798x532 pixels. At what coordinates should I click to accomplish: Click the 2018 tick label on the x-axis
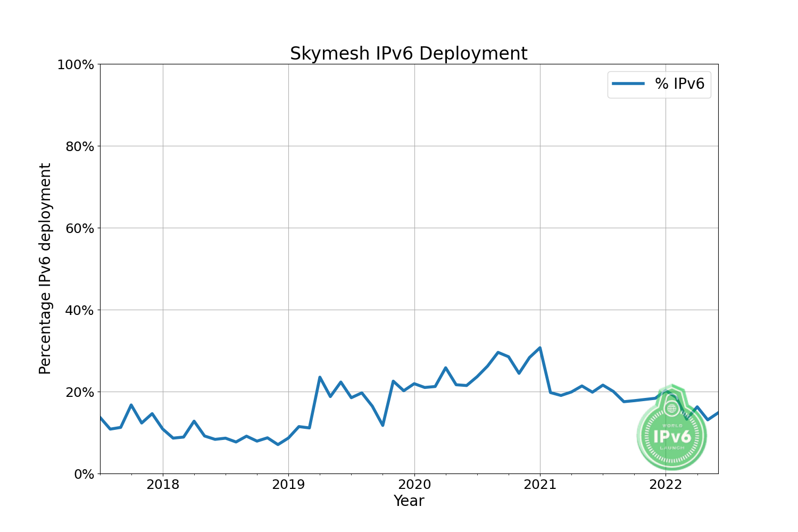(x=163, y=485)
